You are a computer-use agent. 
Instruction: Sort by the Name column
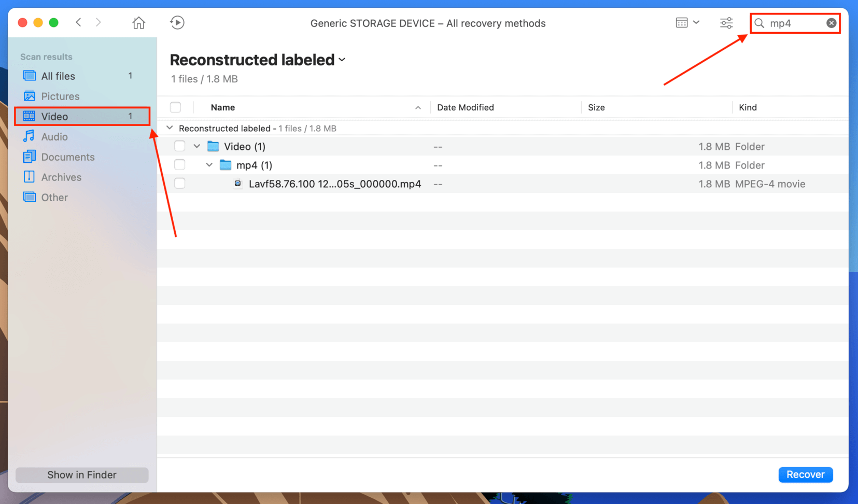tap(223, 107)
